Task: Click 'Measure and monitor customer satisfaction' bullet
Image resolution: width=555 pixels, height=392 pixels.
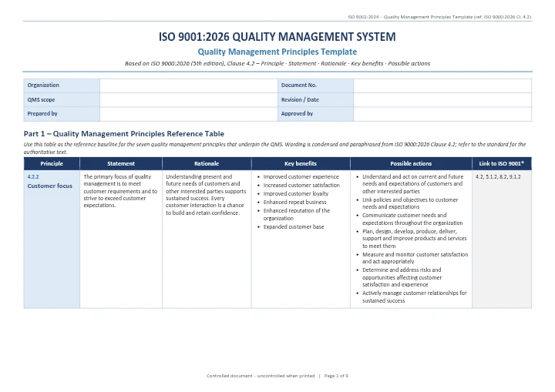Action: point(415,258)
